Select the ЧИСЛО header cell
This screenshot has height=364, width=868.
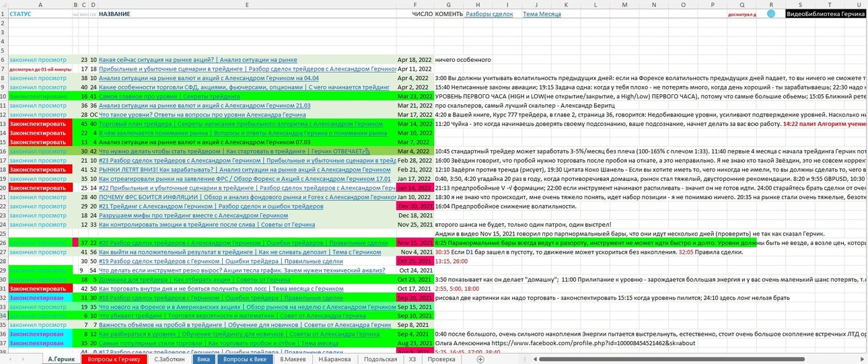(414, 14)
